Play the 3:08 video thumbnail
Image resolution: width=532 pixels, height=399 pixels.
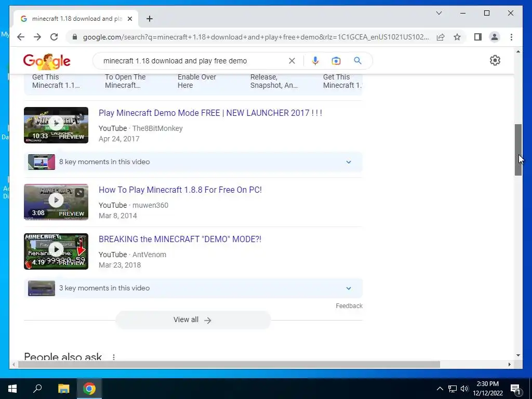click(56, 202)
